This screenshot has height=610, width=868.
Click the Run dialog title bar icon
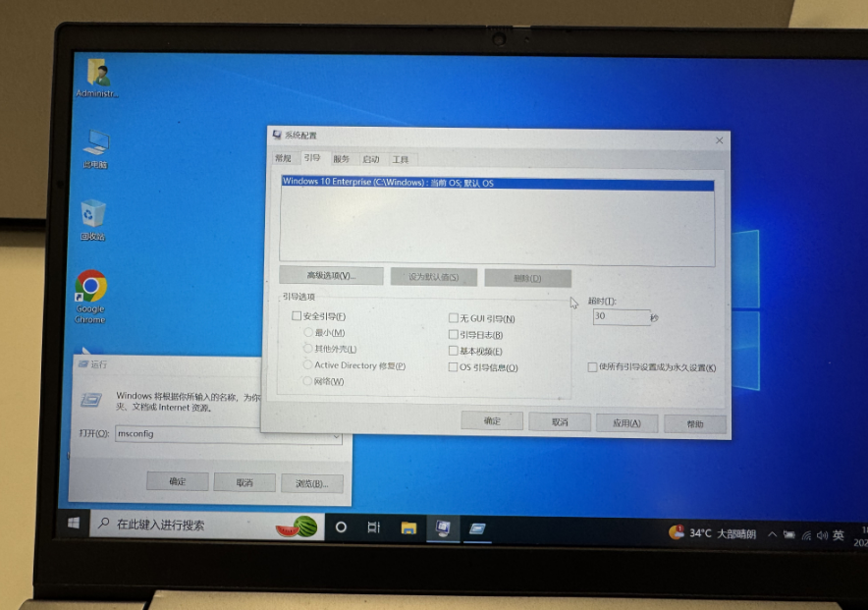tap(83, 363)
